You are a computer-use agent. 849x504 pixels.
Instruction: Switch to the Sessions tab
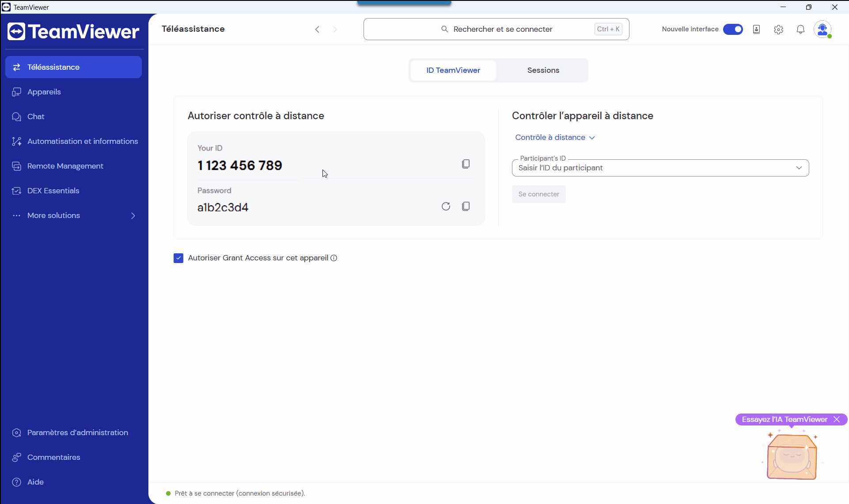pyautogui.click(x=543, y=70)
